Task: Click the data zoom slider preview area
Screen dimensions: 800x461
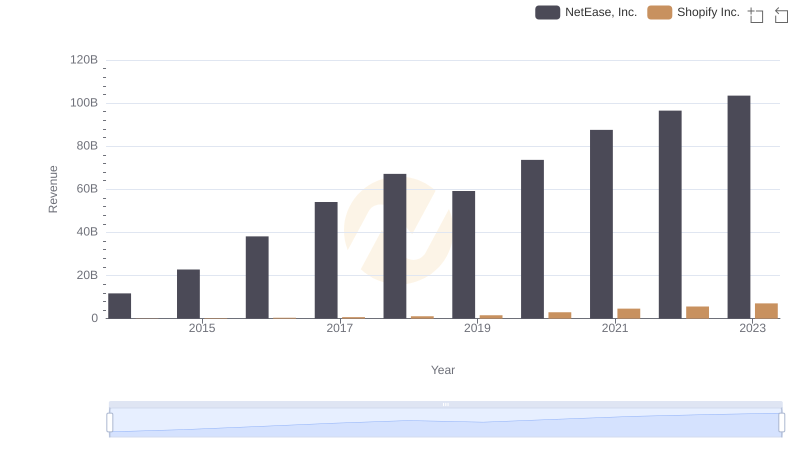Action: click(445, 423)
